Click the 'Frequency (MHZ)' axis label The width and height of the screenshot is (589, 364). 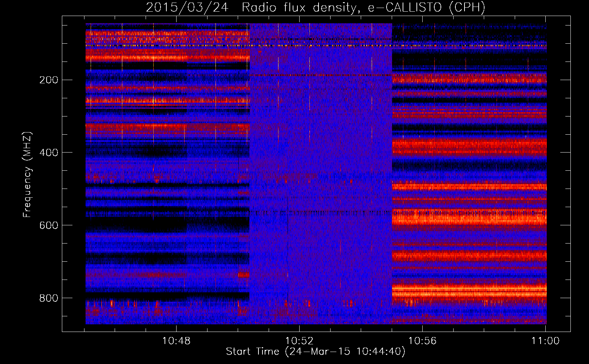(x=27, y=175)
